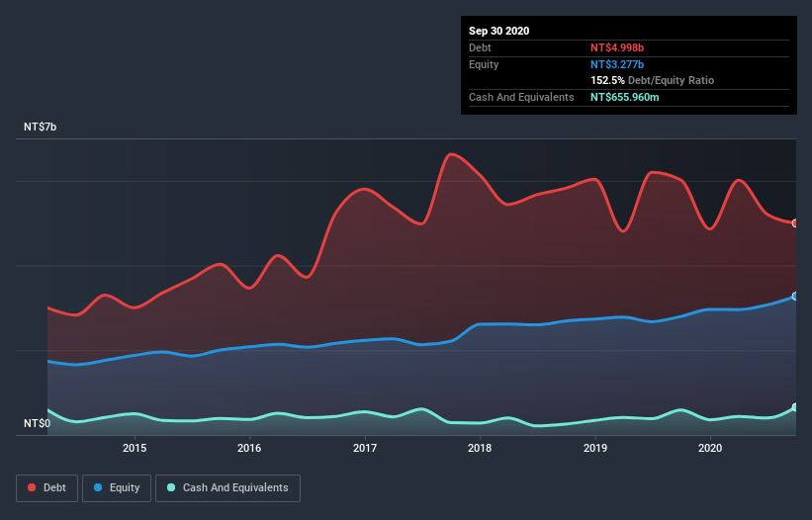
Task: Click the NT$3.277b equity value
Action: [617, 64]
